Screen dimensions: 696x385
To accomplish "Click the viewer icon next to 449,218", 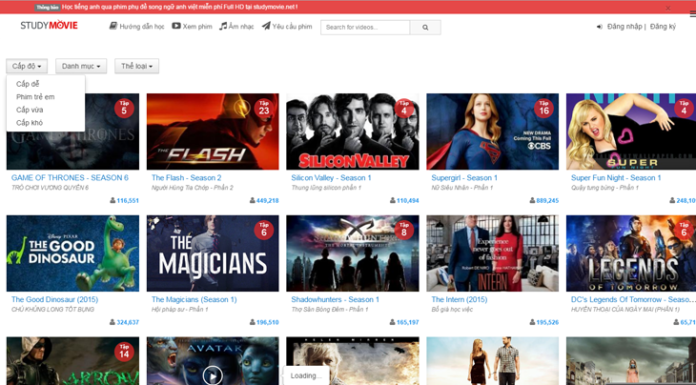I will point(252,200).
